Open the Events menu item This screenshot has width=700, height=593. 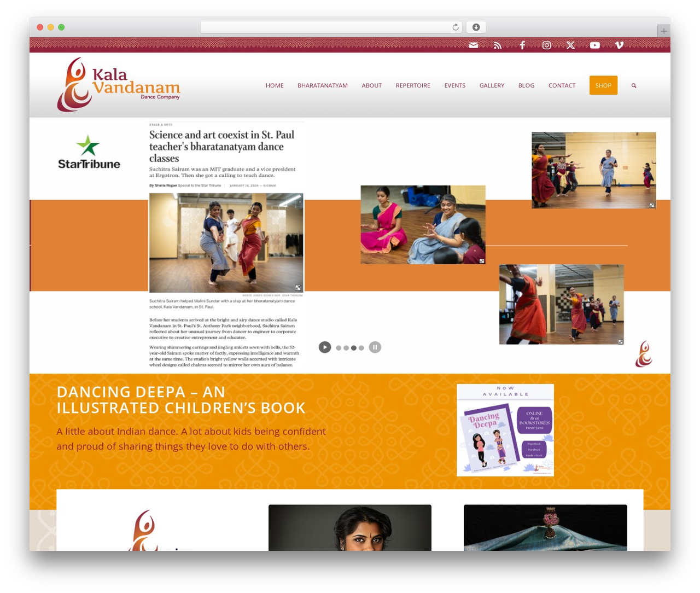click(x=455, y=85)
